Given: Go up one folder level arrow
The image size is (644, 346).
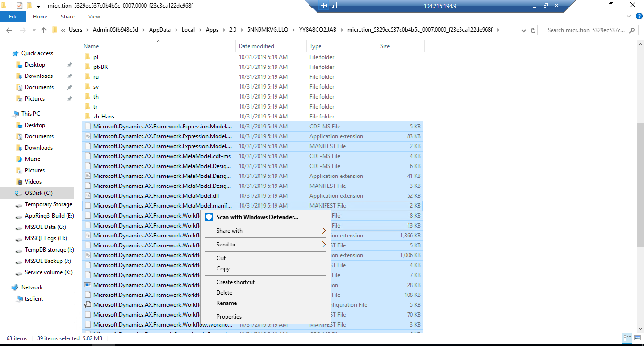Looking at the screenshot, I should pos(44,30).
